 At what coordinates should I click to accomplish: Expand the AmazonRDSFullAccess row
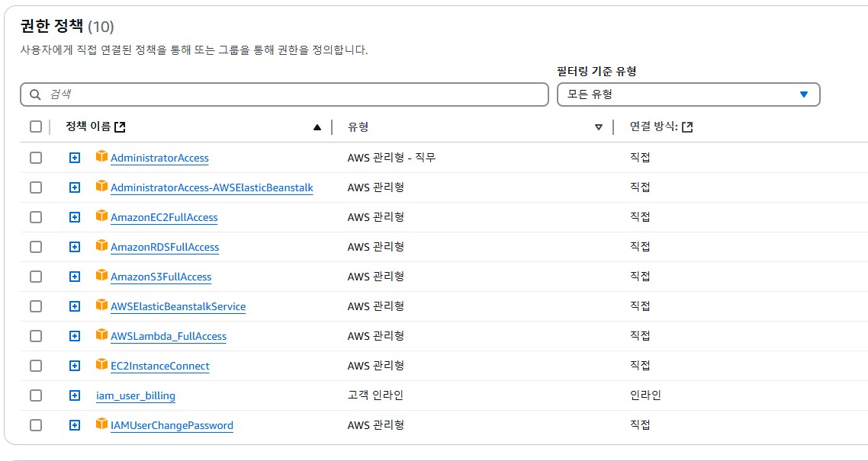[75, 247]
